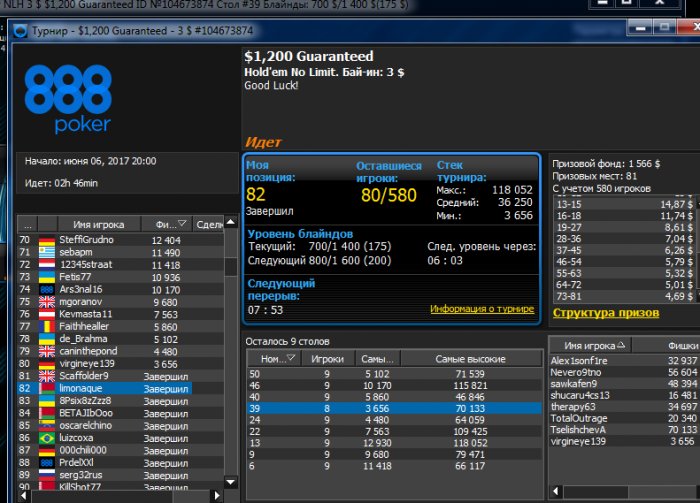Select player 000chili000 row

120,450
